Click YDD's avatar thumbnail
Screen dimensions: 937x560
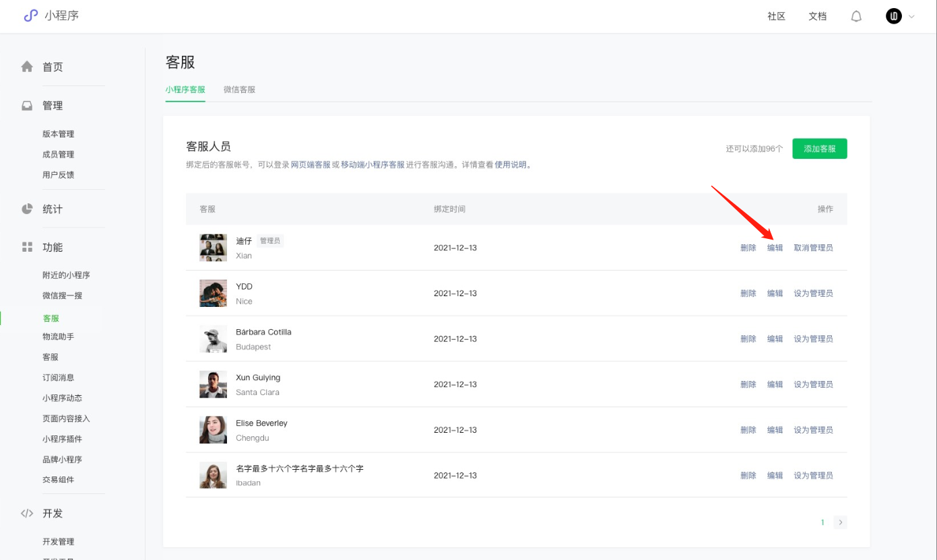pos(213,293)
